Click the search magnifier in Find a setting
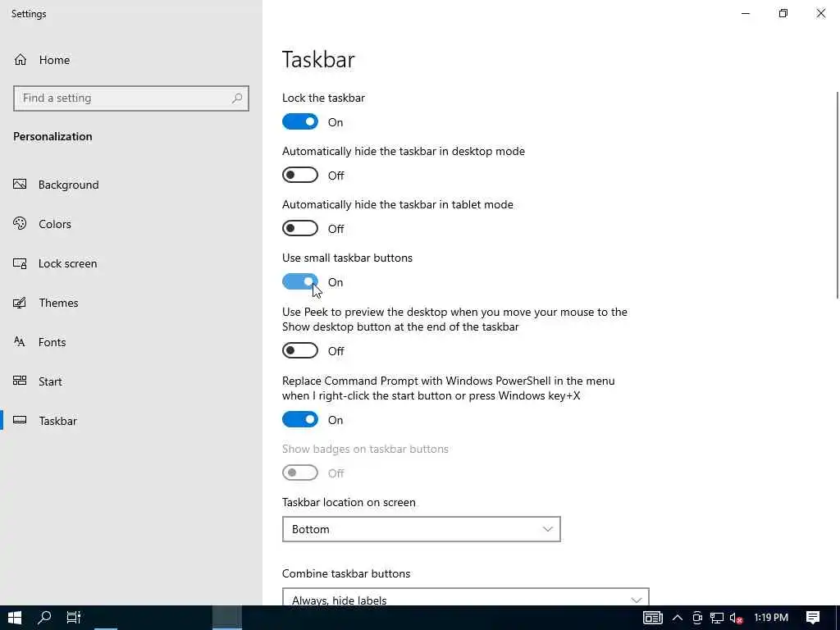This screenshot has height=630, width=840. click(x=237, y=98)
